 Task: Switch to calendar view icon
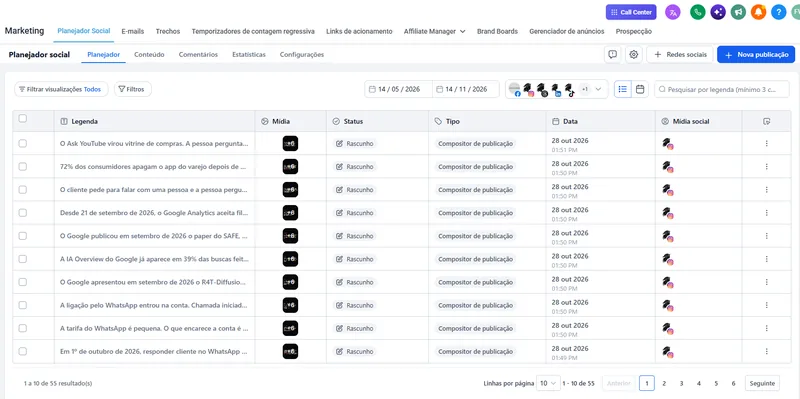click(x=640, y=89)
